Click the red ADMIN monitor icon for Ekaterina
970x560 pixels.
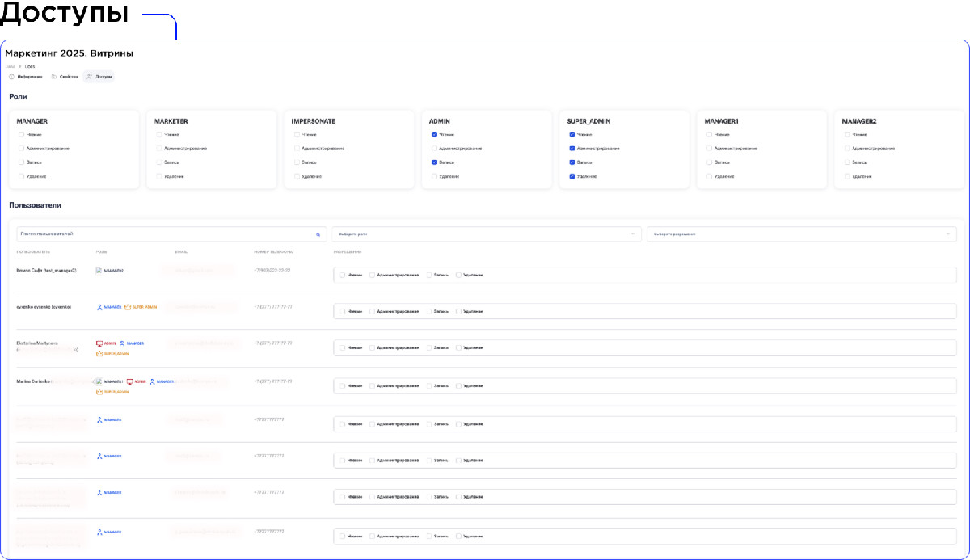(x=99, y=343)
